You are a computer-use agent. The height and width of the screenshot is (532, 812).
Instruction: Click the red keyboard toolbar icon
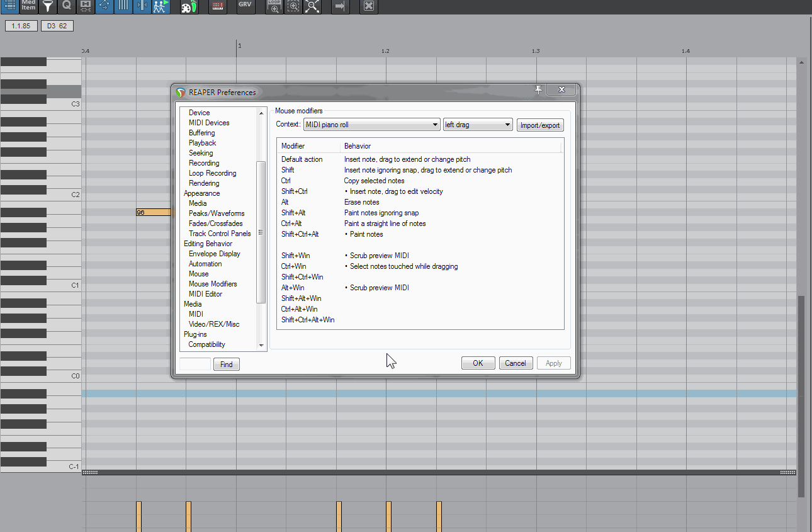218,6
